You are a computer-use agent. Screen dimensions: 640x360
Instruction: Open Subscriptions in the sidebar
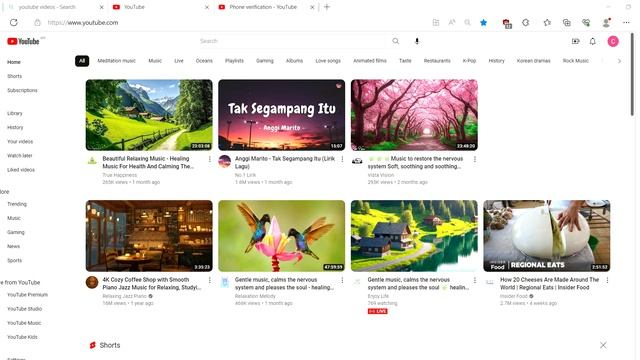pyautogui.click(x=22, y=90)
